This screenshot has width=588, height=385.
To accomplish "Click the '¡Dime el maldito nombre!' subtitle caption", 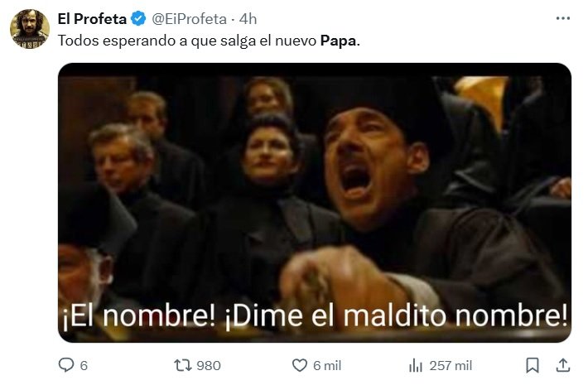I will (396, 316).
